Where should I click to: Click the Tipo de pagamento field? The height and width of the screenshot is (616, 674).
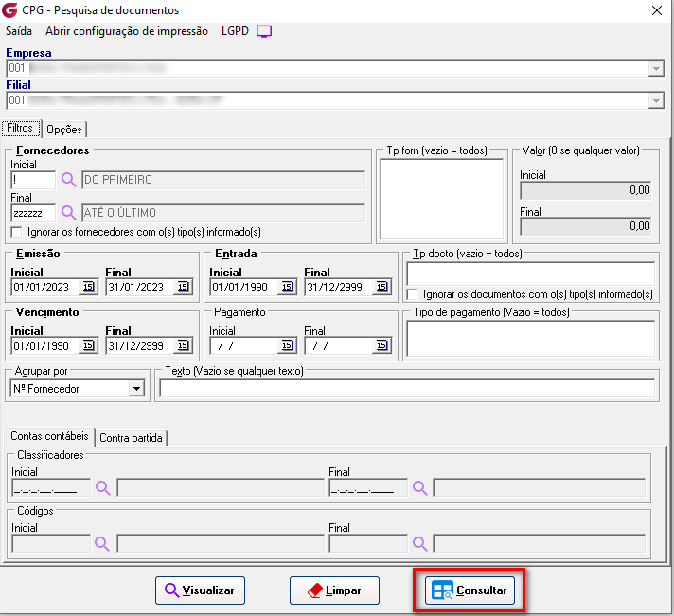point(530,338)
